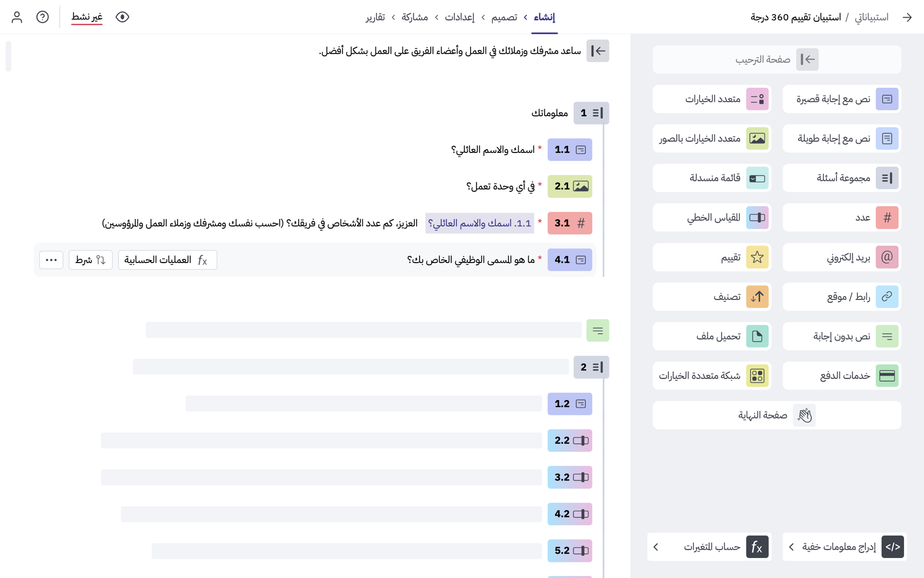Collapse the صفحة الترحيب welcome page section

coord(598,51)
